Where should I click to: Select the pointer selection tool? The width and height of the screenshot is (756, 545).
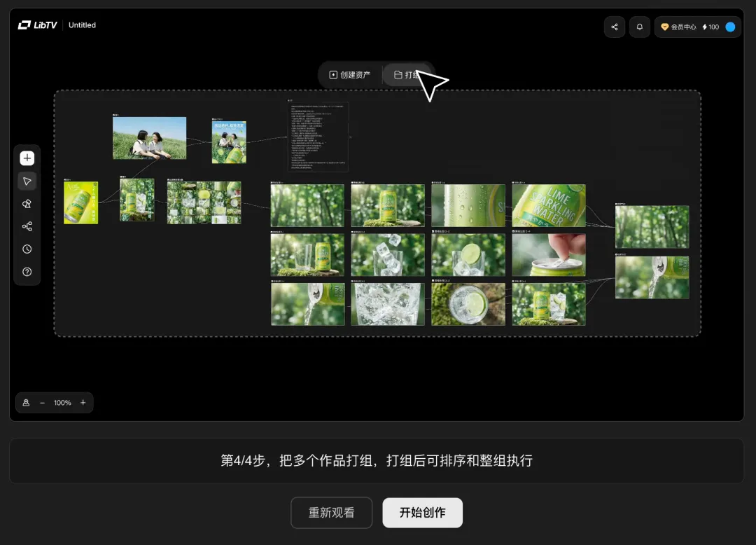click(27, 181)
